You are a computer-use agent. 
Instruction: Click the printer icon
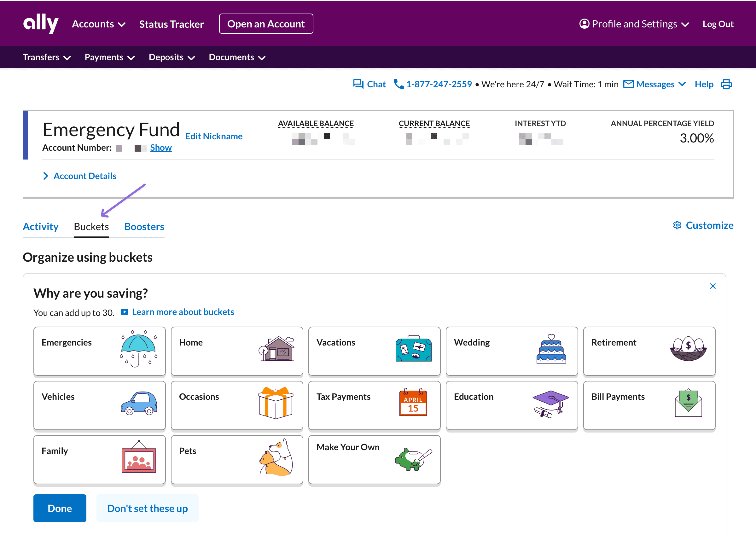(x=726, y=84)
